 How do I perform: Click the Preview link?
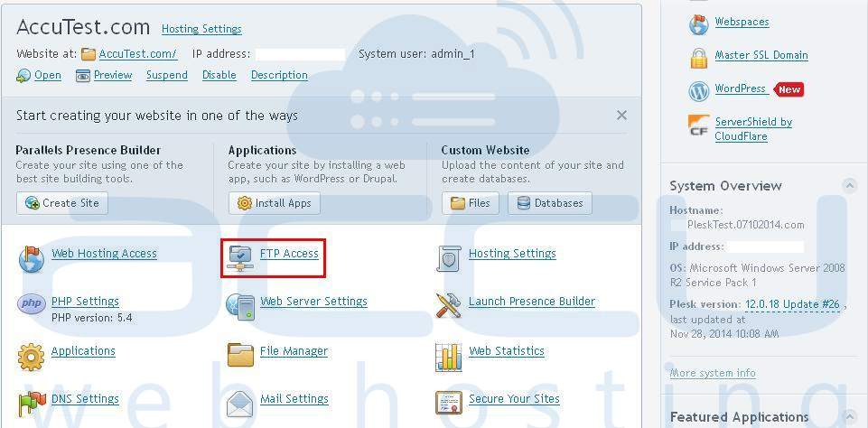pyautogui.click(x=113, y=75)
